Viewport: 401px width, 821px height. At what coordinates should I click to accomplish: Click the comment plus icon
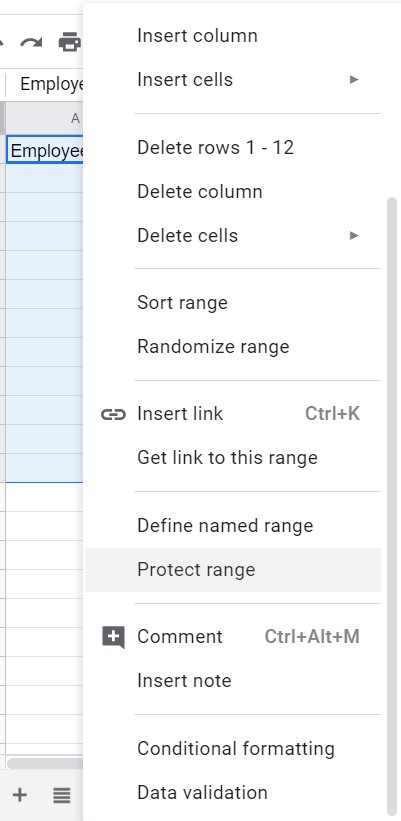coord(113,637)
